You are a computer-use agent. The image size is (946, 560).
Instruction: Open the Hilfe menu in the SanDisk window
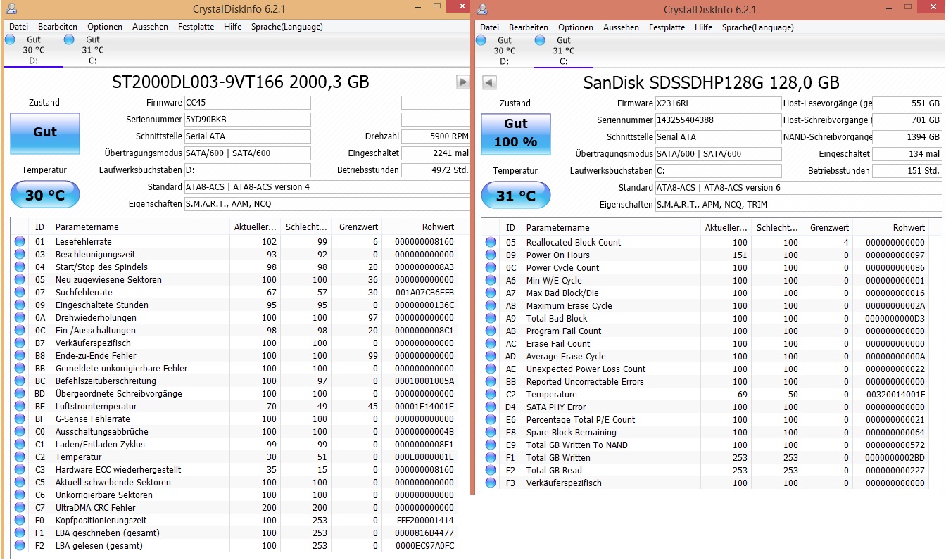(703, 27)
